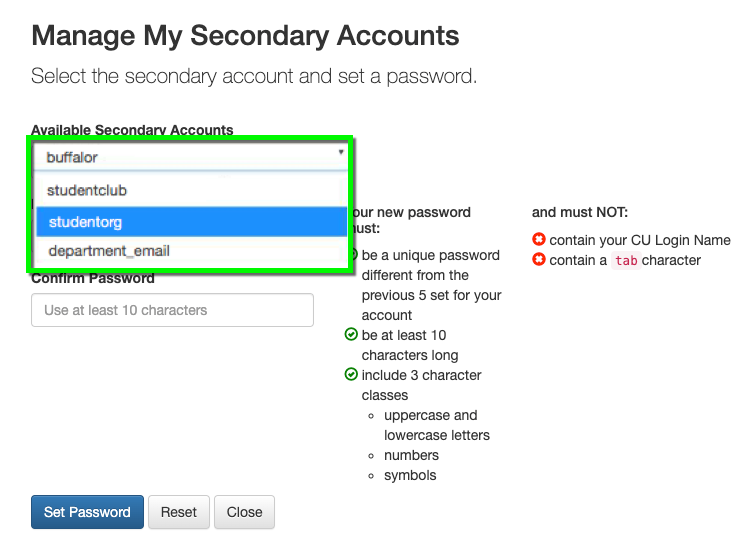Open the buffalor secondary accounts dropdown

pos(190,157)
